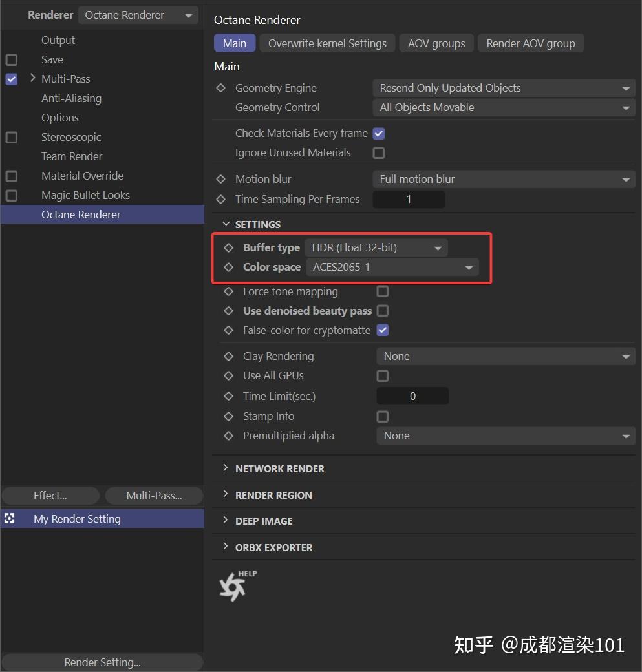Viewport: 642px width, 672px height.
Task: Click the Time Sampling Per Frames input field
Action: click(x=409, y=199)
